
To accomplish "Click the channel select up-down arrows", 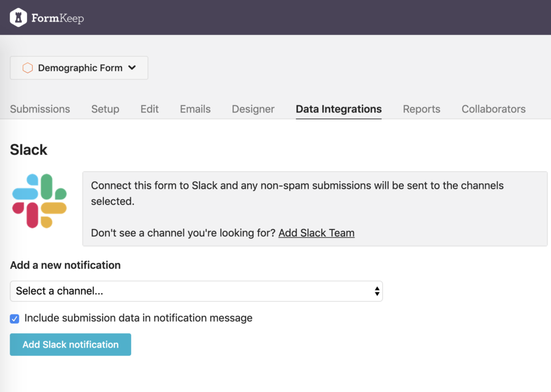I will pos(377,291).
